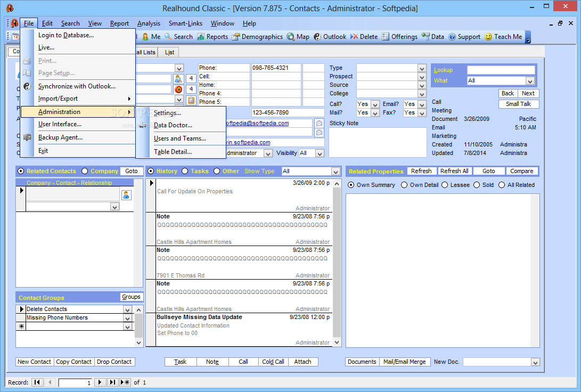The height and width of the screenshot is (392, 581).
Task: Select the Tasks radio button
Action: click(x=185, y=171)
